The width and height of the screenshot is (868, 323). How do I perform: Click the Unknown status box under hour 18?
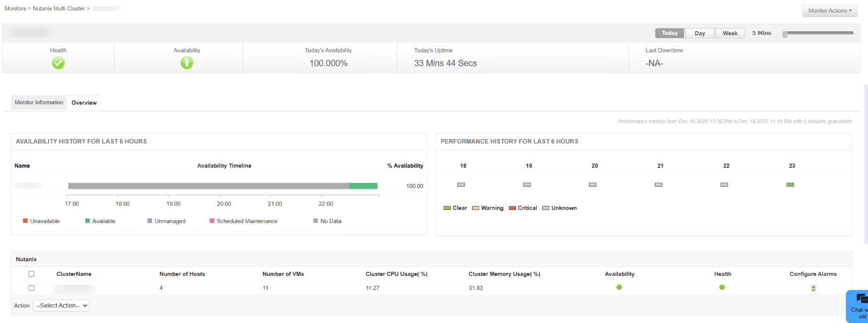click(461, 185)
